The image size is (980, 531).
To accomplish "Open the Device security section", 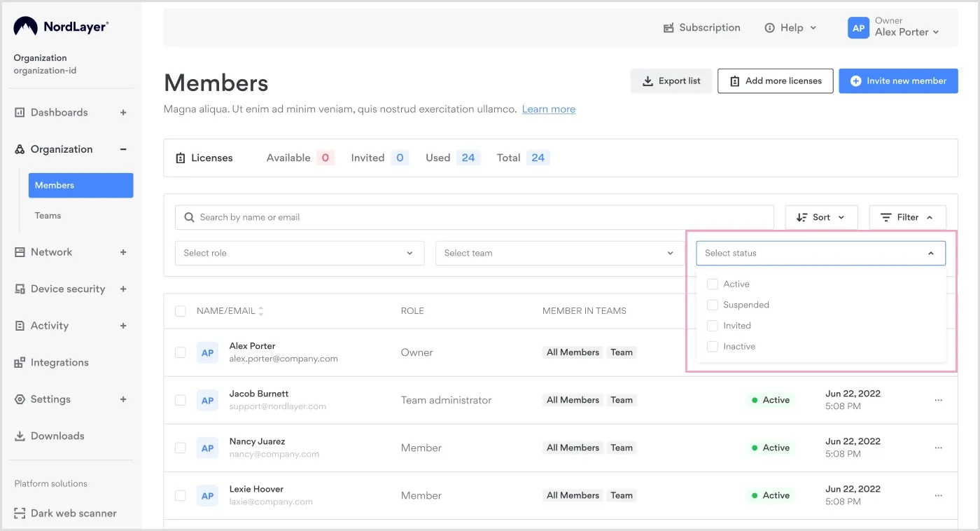I will [x=67, y=289].
